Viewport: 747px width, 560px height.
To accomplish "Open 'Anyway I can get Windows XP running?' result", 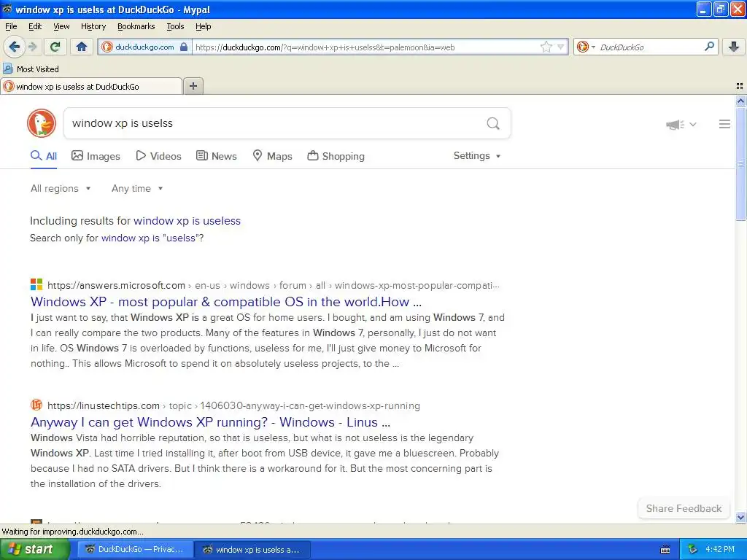I will pyautogui.click(x=210, y=422).
